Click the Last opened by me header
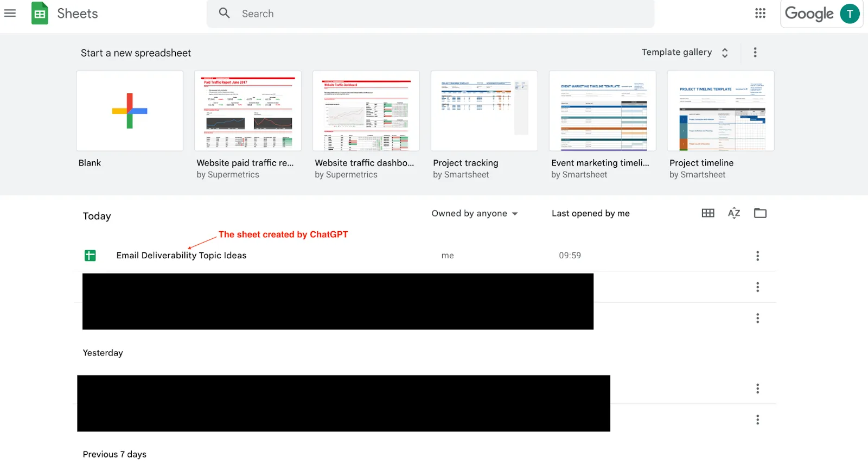This screenshot has width=868, height=464. pos(591,213)
